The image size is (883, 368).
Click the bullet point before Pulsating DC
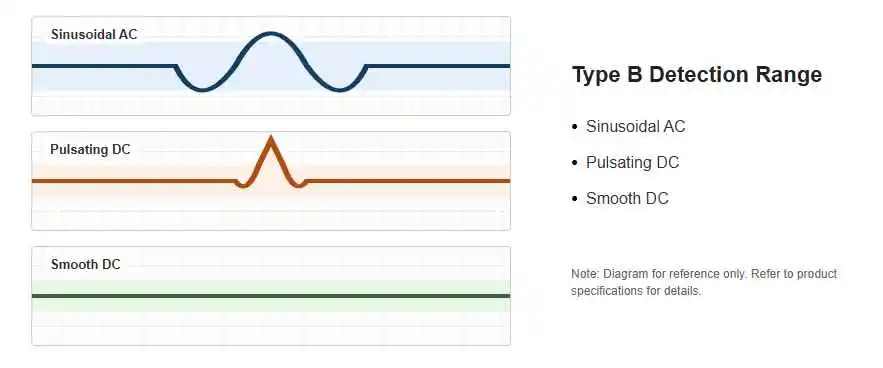coord(574,163)
